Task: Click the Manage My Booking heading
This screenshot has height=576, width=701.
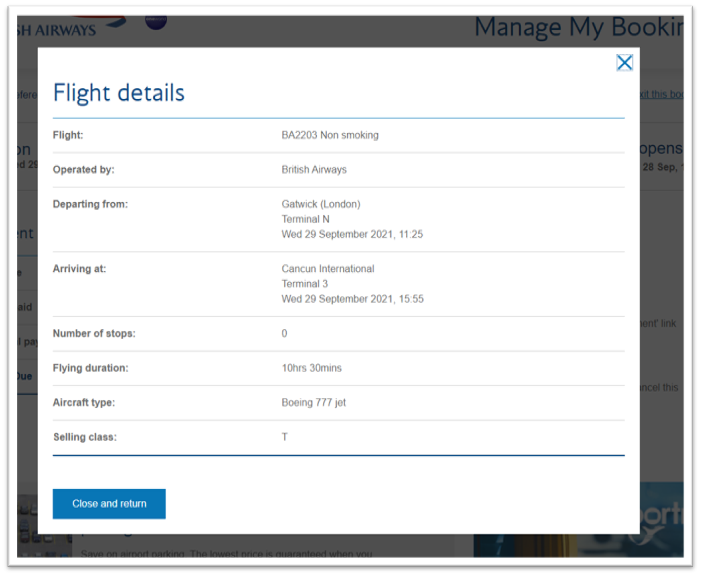Action: point(577,28)
